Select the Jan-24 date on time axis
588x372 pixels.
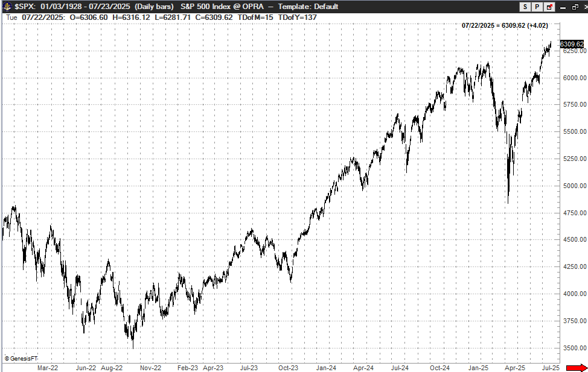click(326, 367)
